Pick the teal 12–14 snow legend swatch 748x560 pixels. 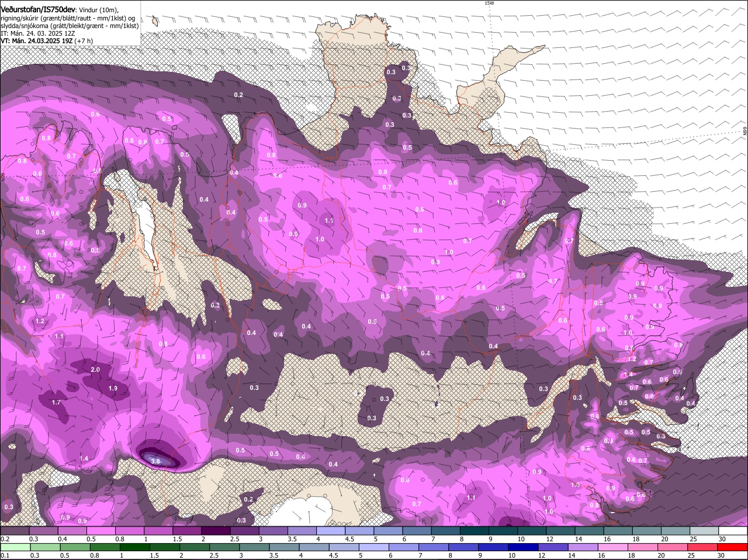click(560, 531)
